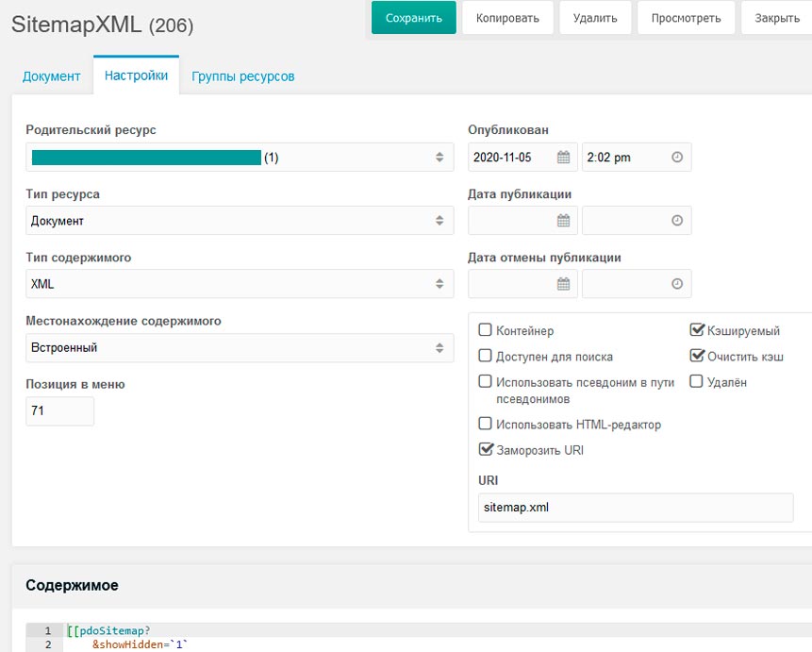Click the Закрыть button
Screen dimensions: 812x652
777,18
